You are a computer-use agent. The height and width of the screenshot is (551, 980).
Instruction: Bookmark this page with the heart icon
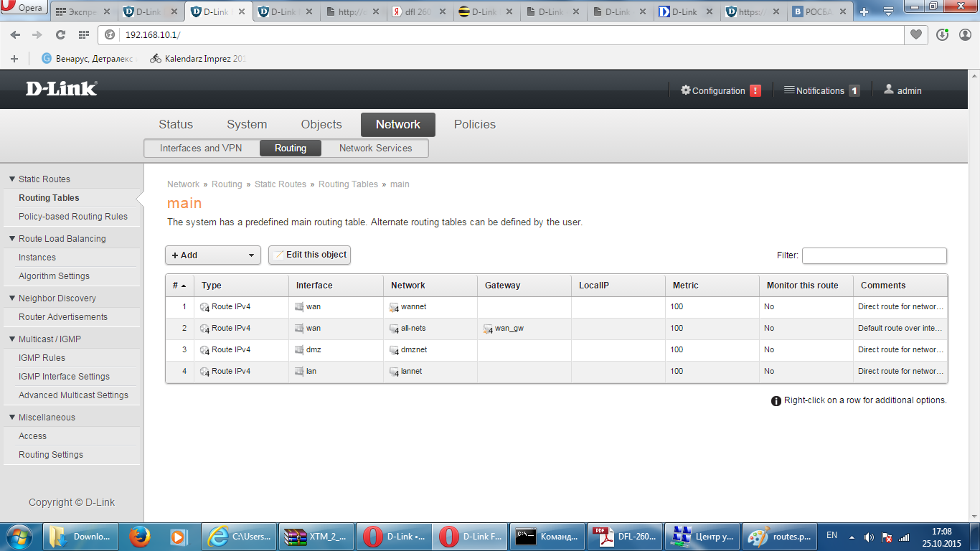(x=916, y=34)
